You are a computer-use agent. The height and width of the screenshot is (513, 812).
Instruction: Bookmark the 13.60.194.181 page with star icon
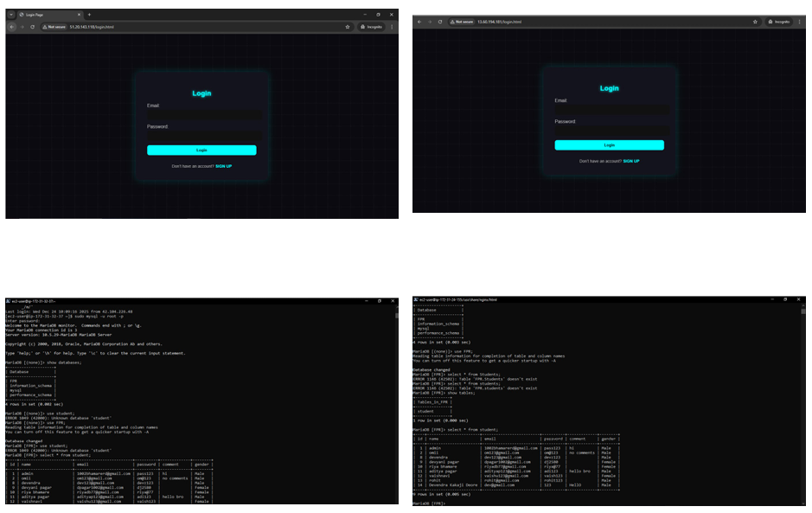755,22
